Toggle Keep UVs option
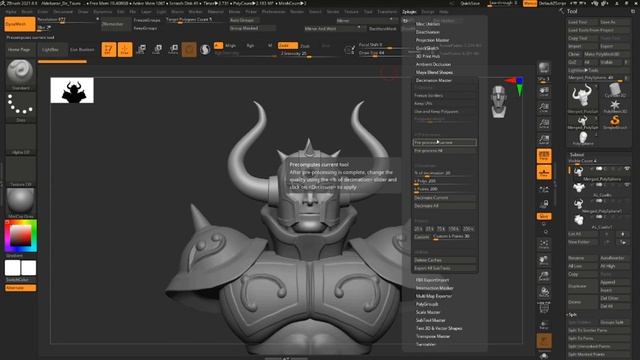The image size is (640, 360). (444, 104)
